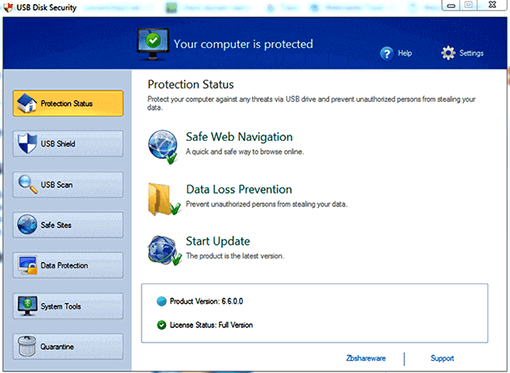Viewport: 510px width, 373px height.
Task: Click the Start Update heading link
Action: coord(218,241)
